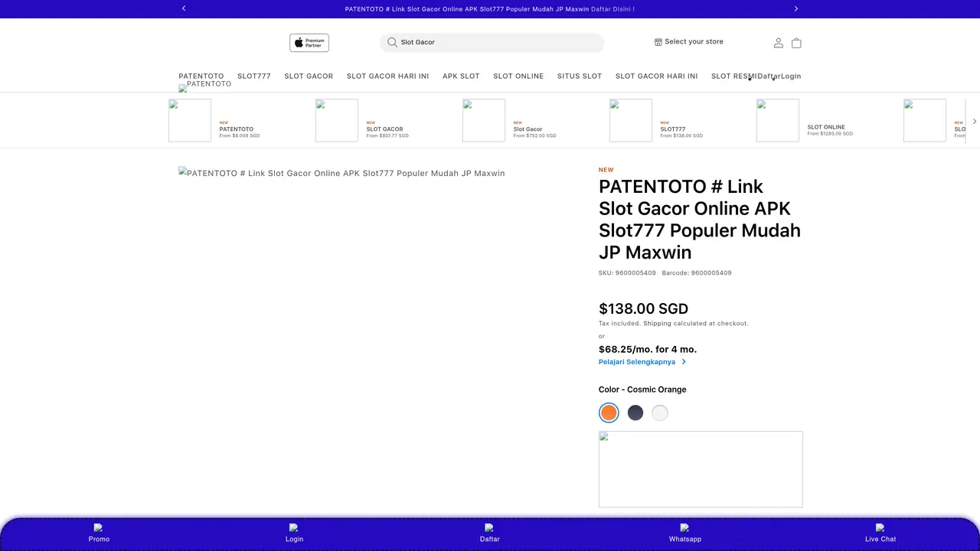Click Daftar Disini link in top banner

[x=612, y=9]
